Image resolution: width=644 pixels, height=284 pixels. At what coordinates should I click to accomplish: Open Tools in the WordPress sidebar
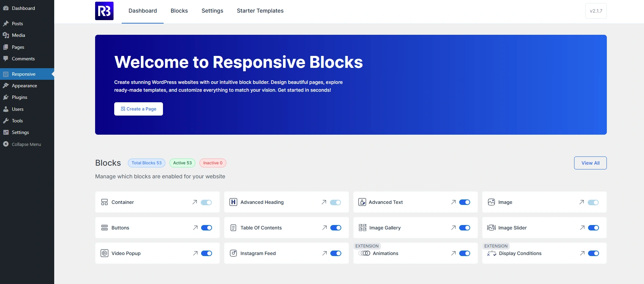[x=27, y=121]
